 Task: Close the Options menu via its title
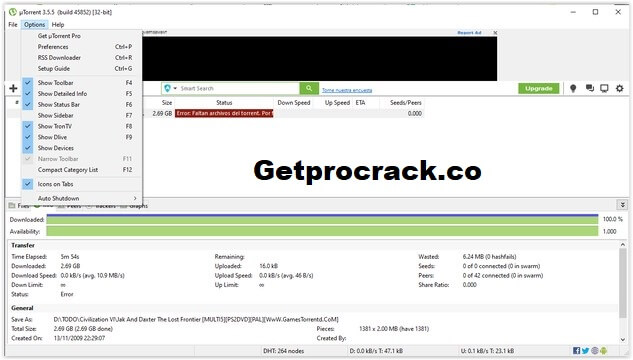(x=34, y=25)
